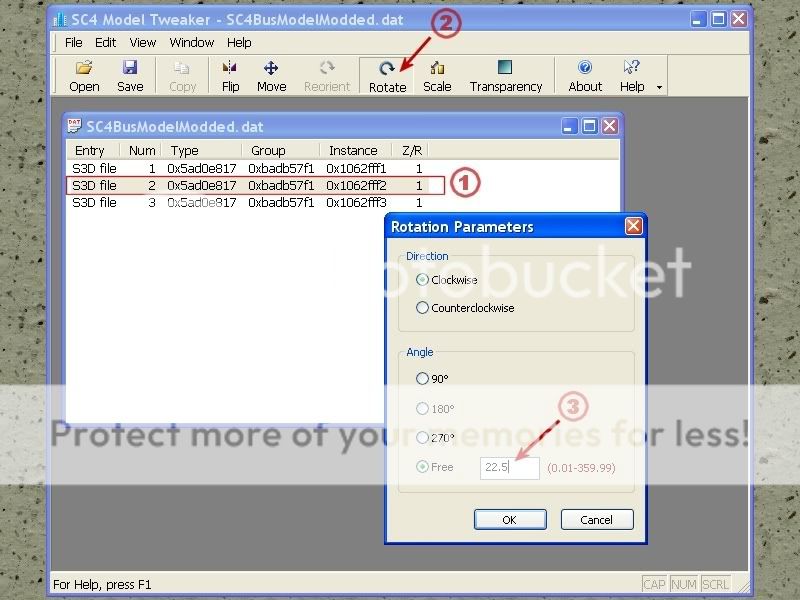Image resolution: width=800 pixels, height=600 pixels.
Task: Minimize the SC4BusModelModded.dat document window
Action: point(569,126)
